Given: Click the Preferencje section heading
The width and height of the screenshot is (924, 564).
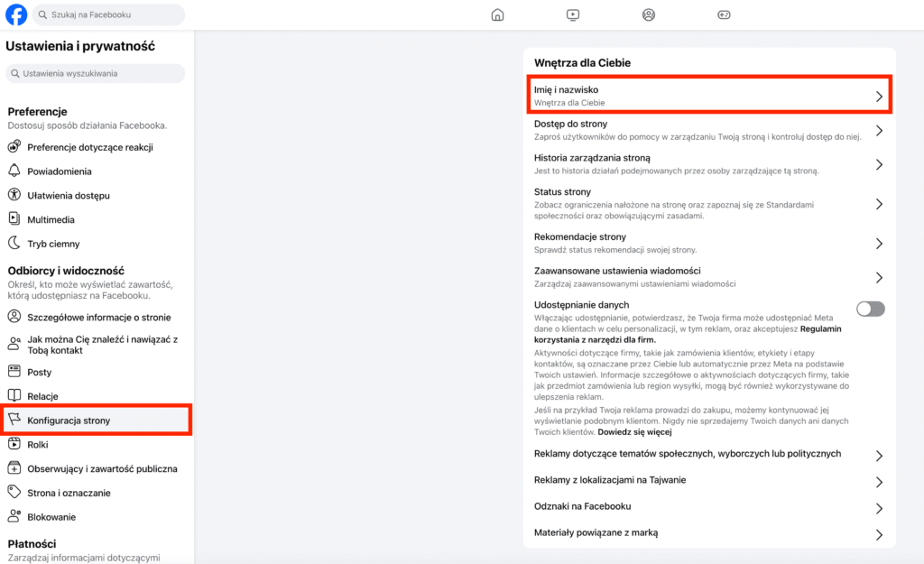Looking at the screenshot, I should click(x=37, y=112).
